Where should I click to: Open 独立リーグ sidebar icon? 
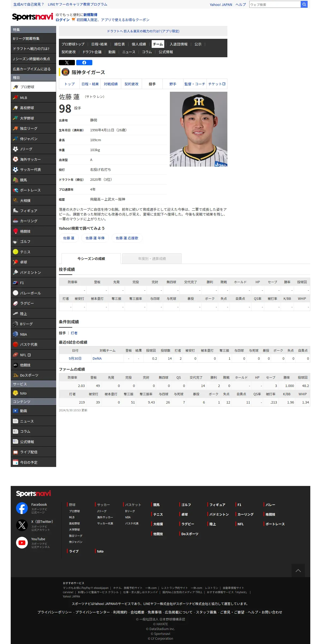(x=16, y=128)
